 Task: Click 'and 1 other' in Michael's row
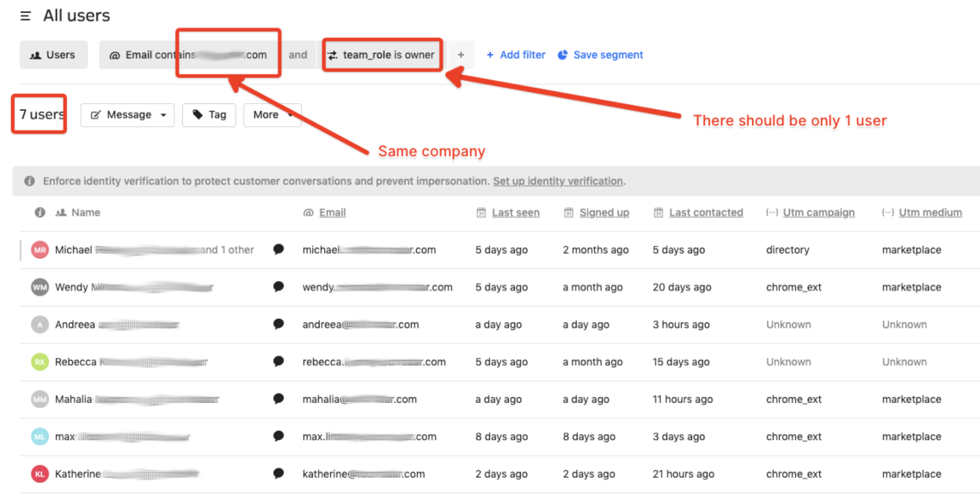[x=228, y=250]
